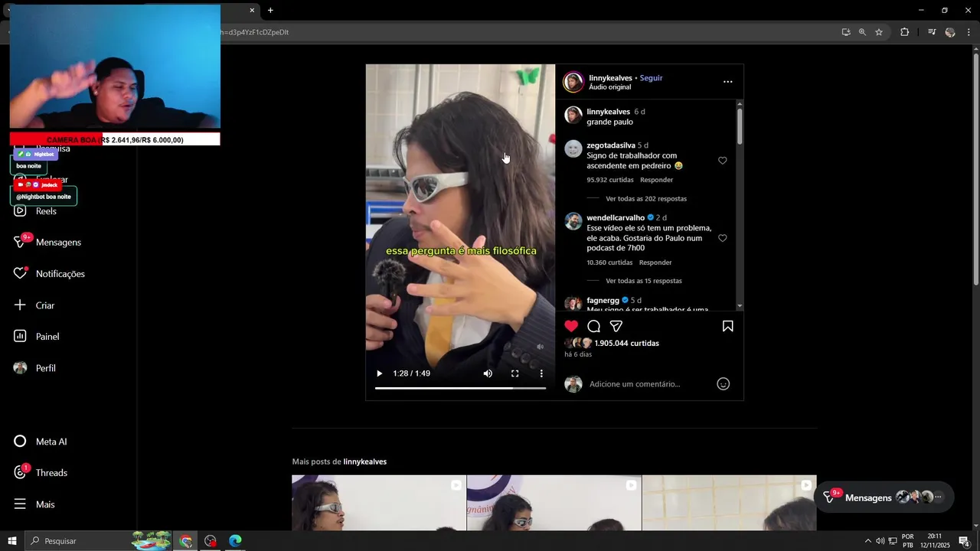Open zegotadasilva's profile name
Image resolution: width=980 pixels, height=551 pixels.
tap(611, 145)
